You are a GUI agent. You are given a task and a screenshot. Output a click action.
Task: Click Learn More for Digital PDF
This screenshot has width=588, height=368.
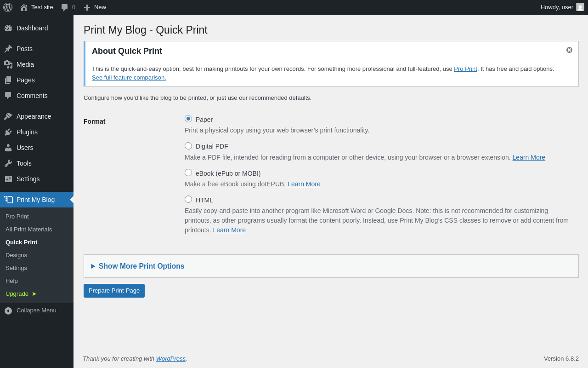click(529, 157)
